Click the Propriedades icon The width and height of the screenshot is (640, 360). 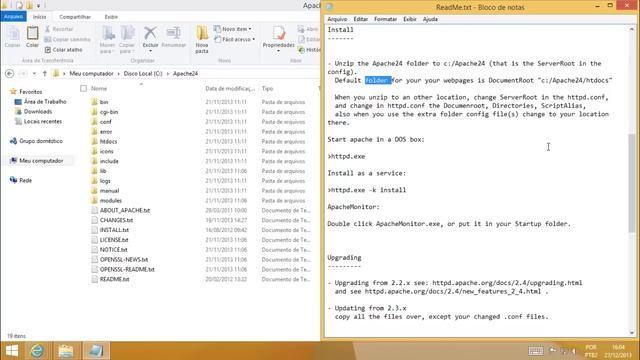click(279, 33)
